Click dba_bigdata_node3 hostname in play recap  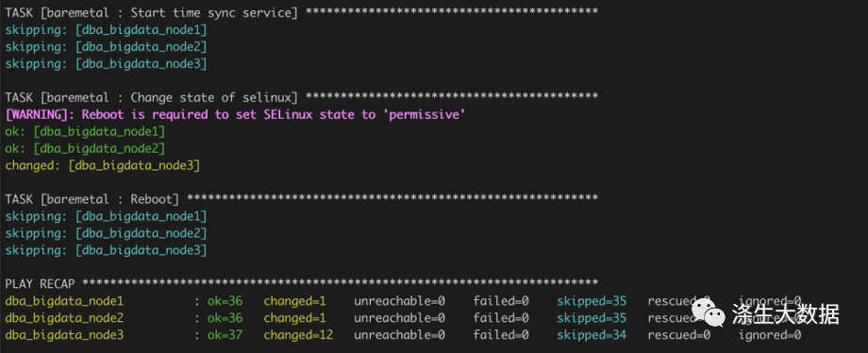pyautogui.click(x=64, y=335)
